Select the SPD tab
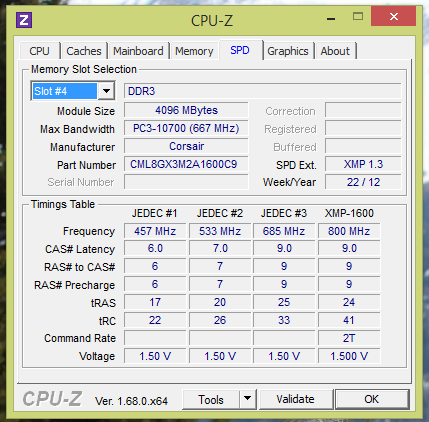Screen dimensions: 429x422 point(240,50)
